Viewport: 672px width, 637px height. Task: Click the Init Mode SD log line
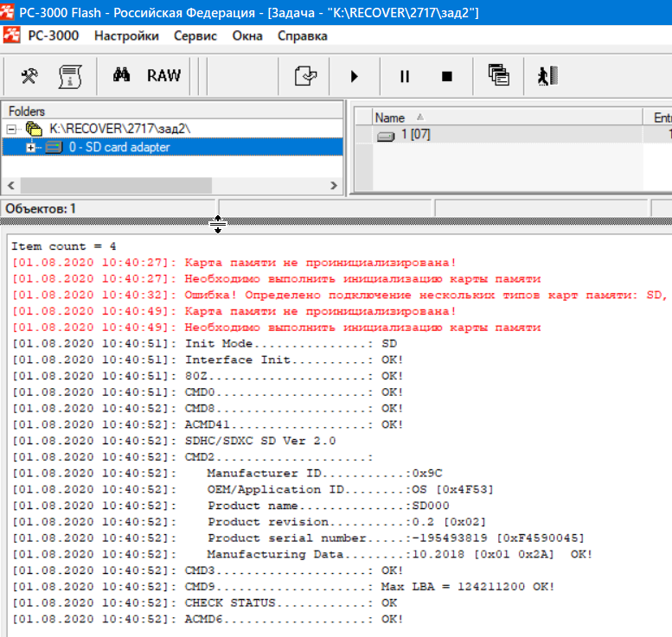tap(204, 343)
